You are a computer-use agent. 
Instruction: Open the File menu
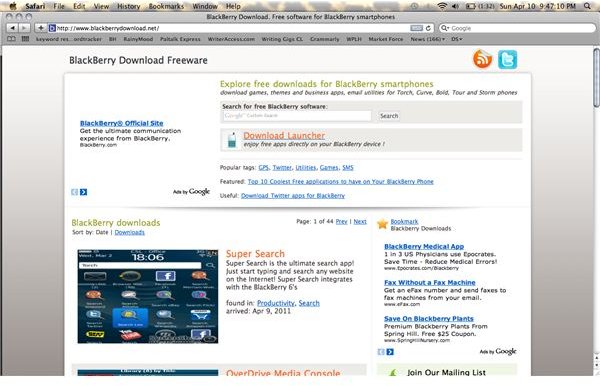click(x=59, y=6)
